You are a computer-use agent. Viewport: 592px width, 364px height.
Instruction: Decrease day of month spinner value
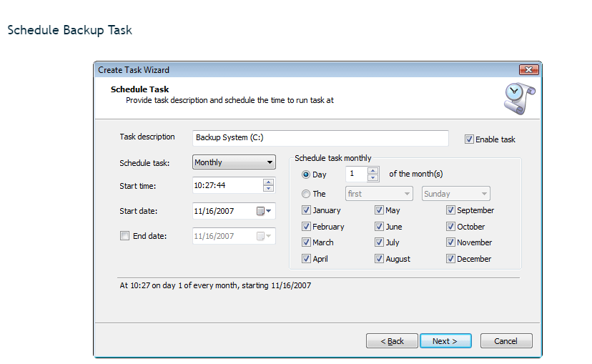[x=373, y=178]
